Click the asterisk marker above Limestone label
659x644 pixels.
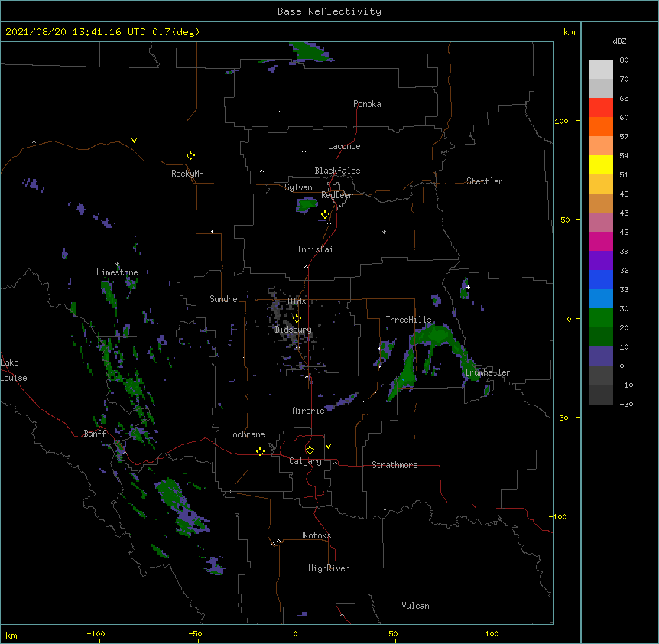[118, 265]
